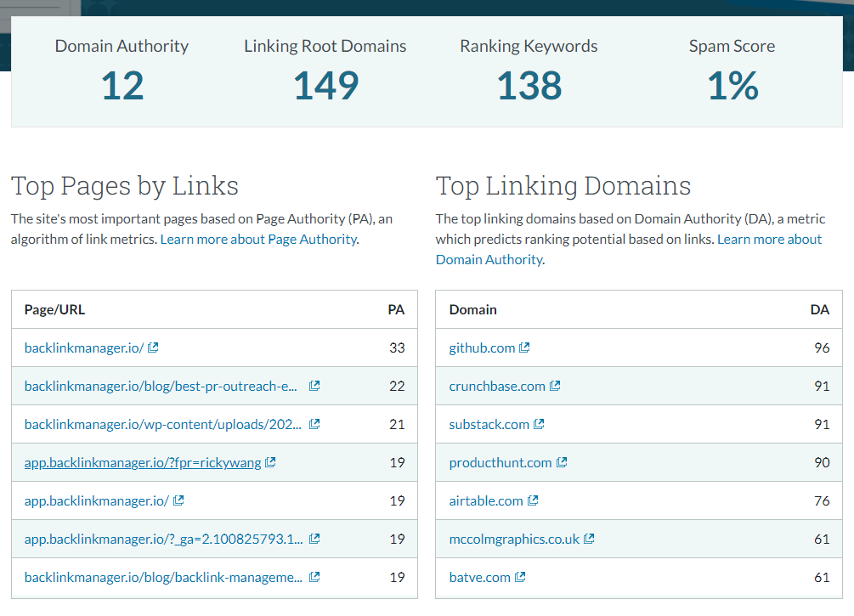Open backlinkmanager.io/blog/backlink-manageme link

pos(163,577)
